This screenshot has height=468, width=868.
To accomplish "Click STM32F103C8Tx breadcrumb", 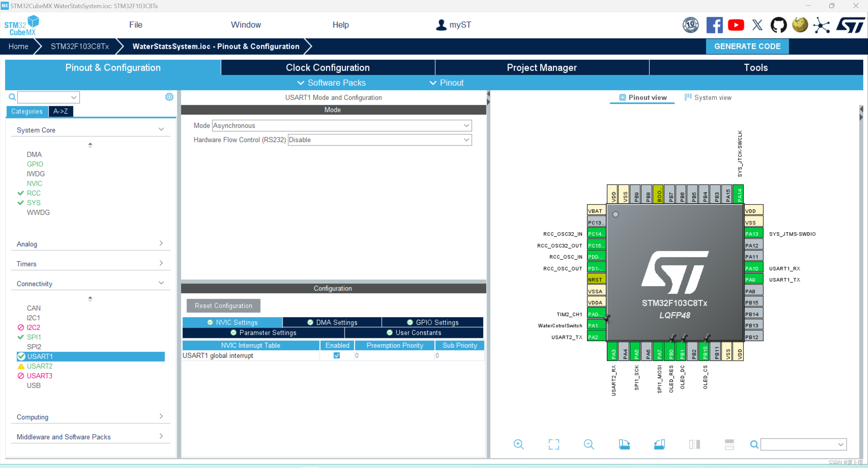I will click(x=80, y=46).
